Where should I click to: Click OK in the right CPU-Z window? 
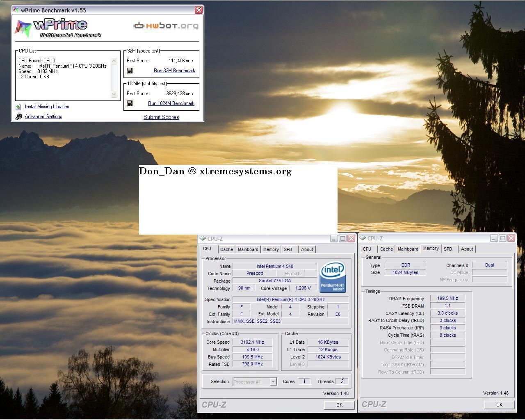coord(499,404)
